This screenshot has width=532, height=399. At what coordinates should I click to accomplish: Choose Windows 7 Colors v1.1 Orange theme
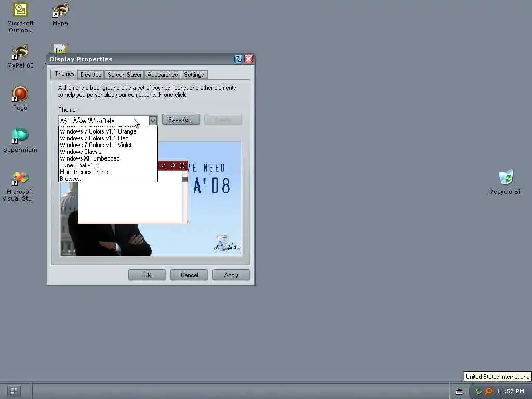(108, 131)
